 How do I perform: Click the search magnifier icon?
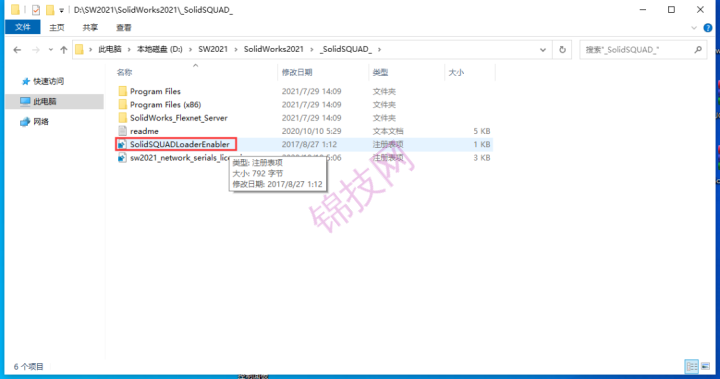tap(698, 50)
